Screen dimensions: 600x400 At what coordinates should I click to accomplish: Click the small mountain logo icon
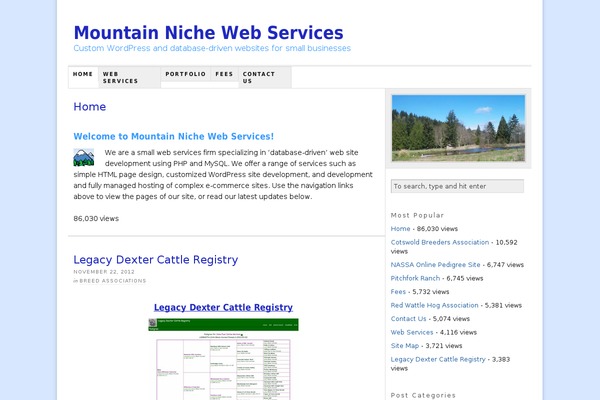click(84, 157)
